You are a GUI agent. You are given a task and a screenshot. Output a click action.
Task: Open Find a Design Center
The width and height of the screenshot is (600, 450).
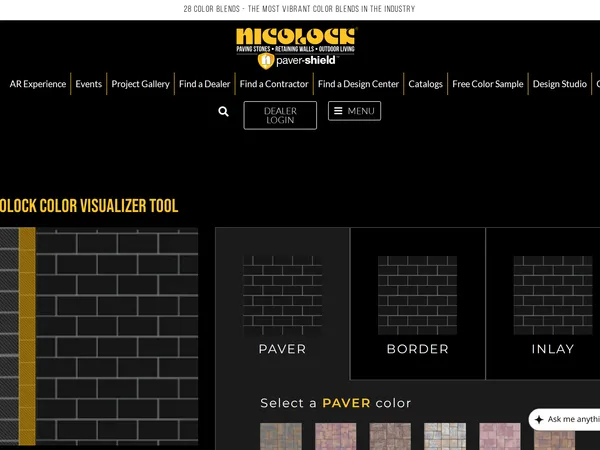[358, 84]
